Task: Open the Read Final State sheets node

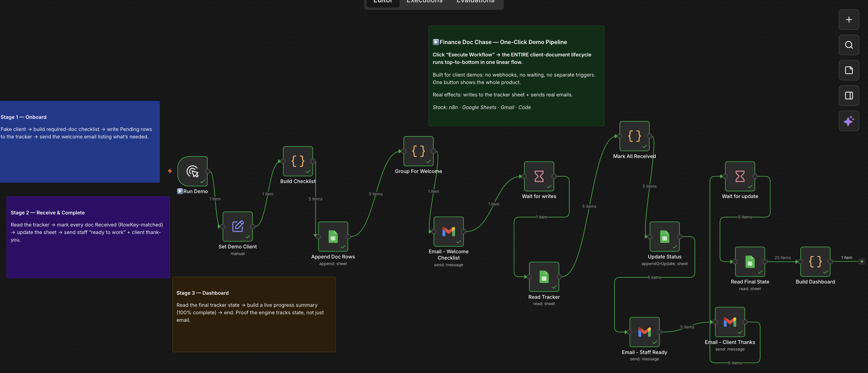Action: [750, 261]
